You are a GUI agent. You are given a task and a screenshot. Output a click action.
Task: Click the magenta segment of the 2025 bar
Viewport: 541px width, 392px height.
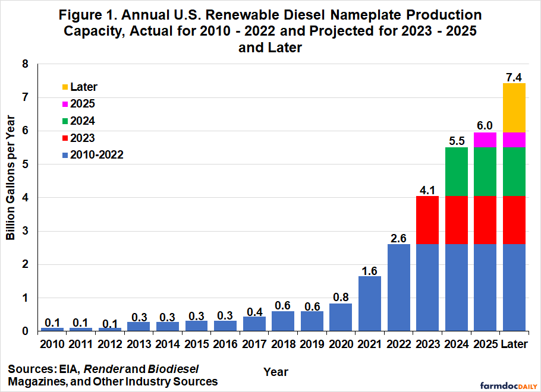coord(485,140)
